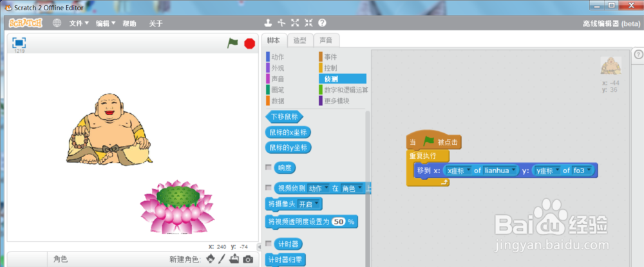Click the Buddha sprite on stage

point(109,129)
